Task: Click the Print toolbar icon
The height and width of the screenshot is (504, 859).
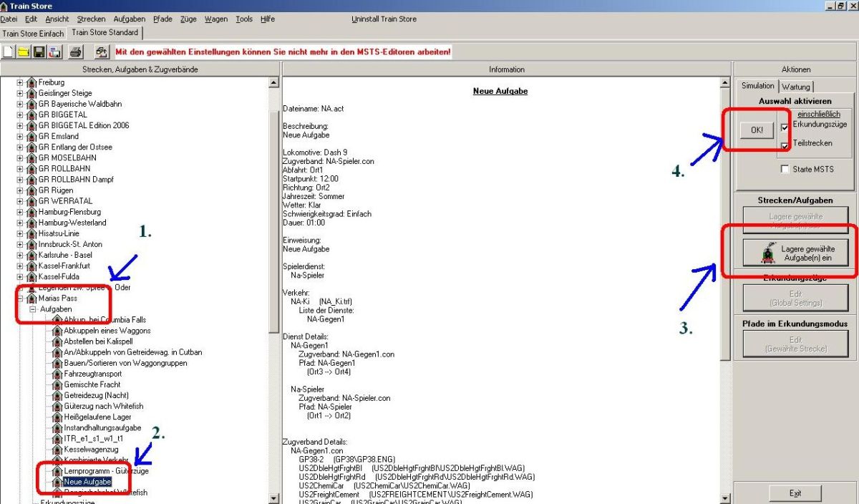Action: click(x=77, y=52)
